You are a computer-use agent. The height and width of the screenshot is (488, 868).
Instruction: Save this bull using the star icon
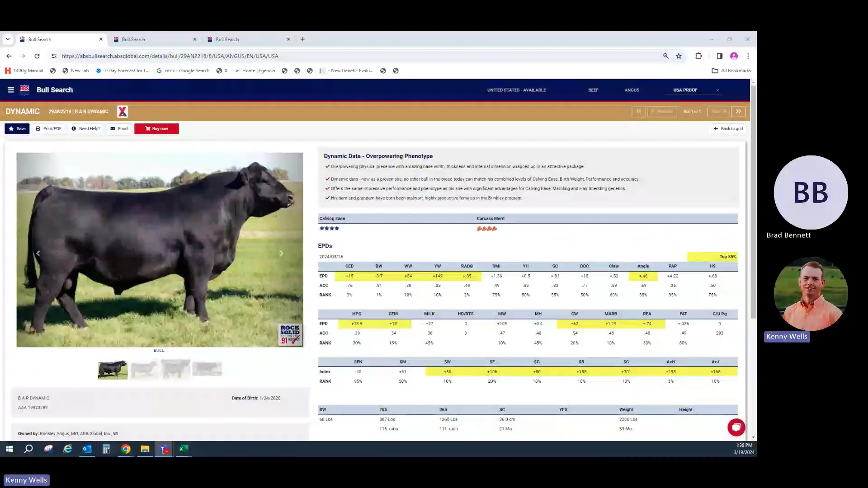click(17, 128)
